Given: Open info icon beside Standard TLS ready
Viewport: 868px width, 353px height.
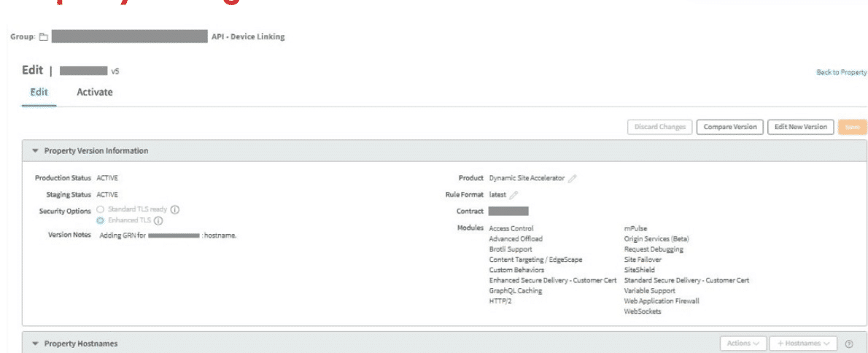Looking at the screenshot, I should tap(175, 210).
